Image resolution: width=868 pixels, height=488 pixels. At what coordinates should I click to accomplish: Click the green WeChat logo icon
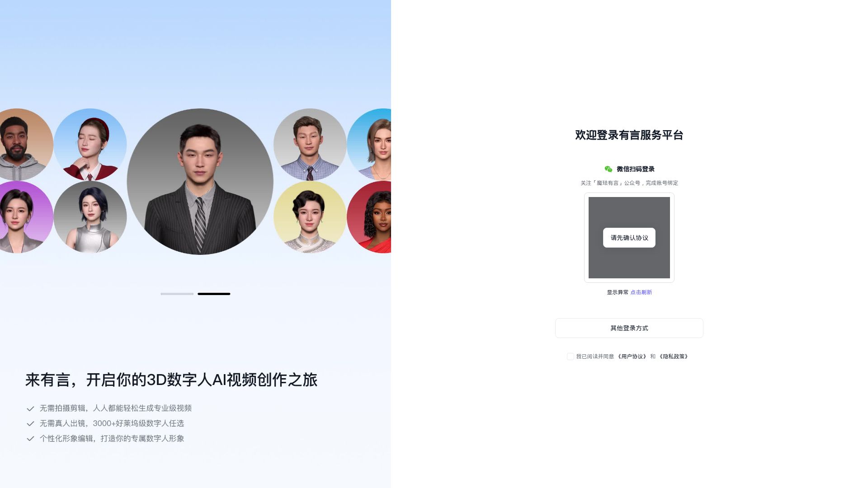pos(609,169)
